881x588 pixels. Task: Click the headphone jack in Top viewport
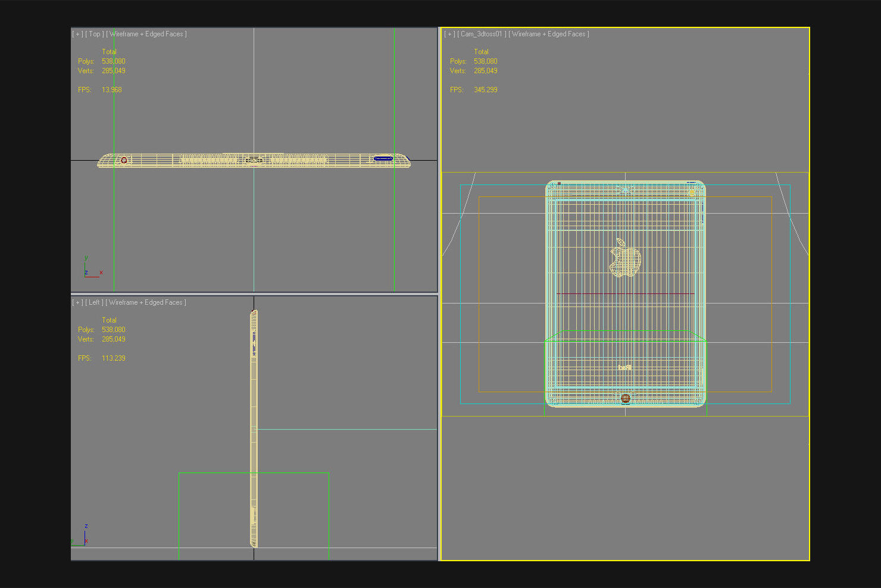click(124, 160)
